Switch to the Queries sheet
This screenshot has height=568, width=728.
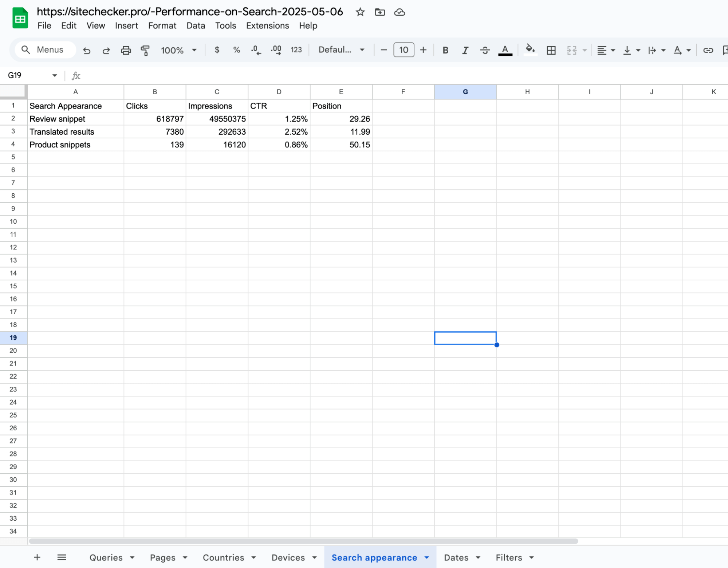tap(106, 557)
